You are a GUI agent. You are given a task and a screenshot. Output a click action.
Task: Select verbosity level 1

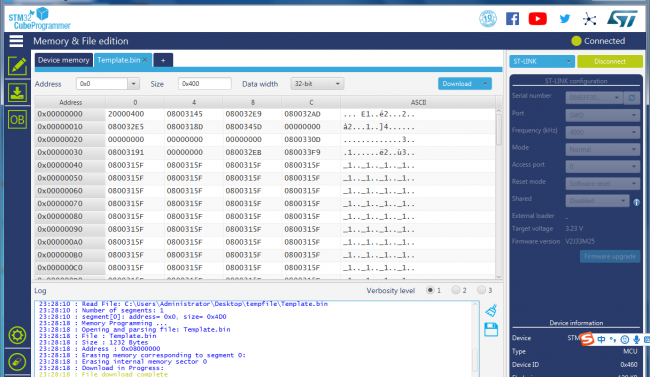tap(430, 290)
